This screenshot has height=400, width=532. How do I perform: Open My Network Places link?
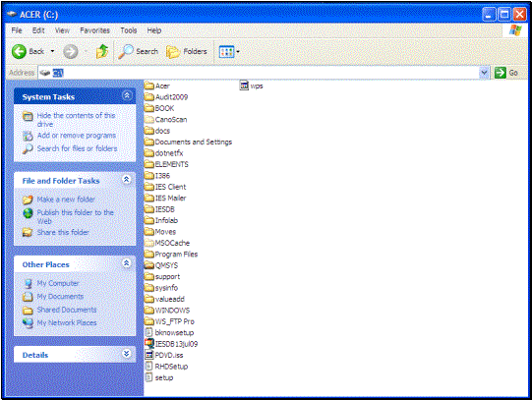click(67, 322)
